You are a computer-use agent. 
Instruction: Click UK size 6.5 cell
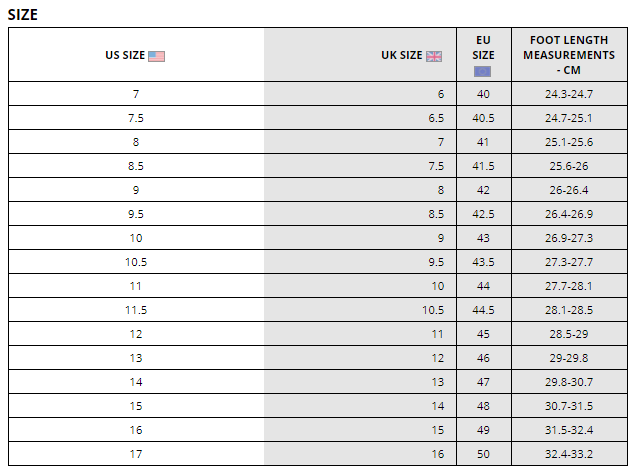click(436, 118)
